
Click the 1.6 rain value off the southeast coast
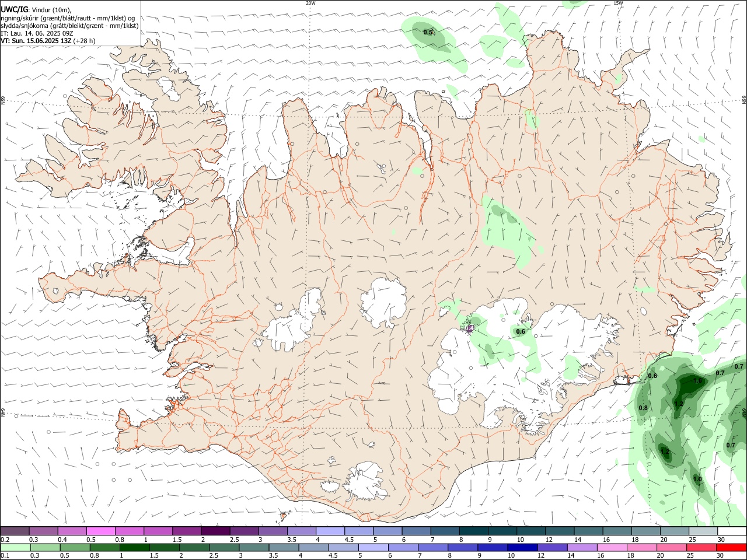[697, 380]
